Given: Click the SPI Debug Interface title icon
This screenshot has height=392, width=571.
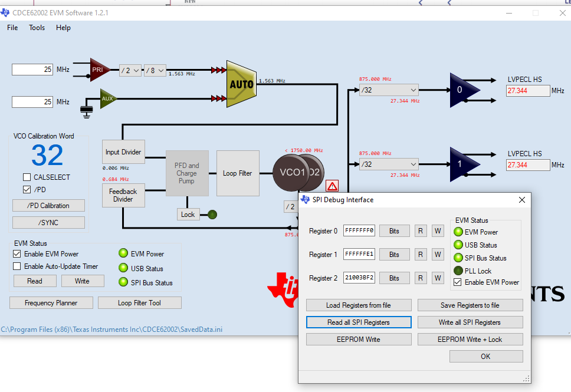Looking at the screenshot, I should tap(305, 199).
